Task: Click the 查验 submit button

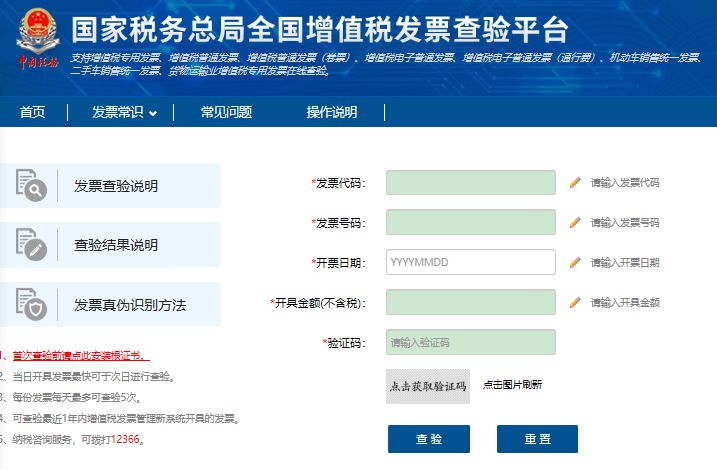Action: coord(429,439)
